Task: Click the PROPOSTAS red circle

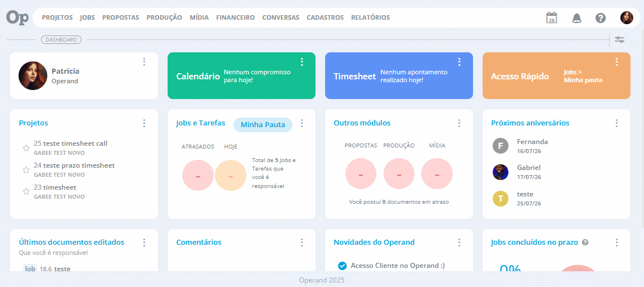Action: coord(361,174)
